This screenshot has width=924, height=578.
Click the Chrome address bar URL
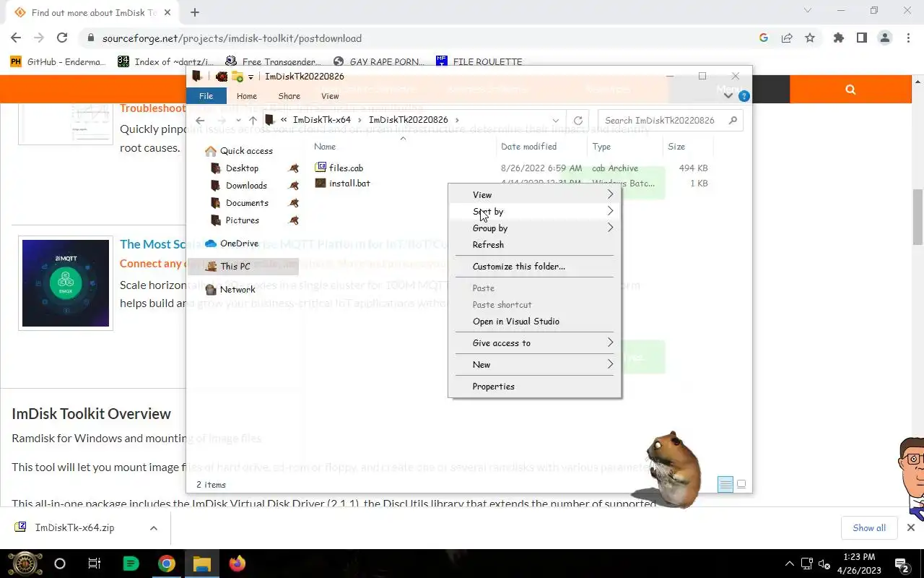[x=232, y=38]
